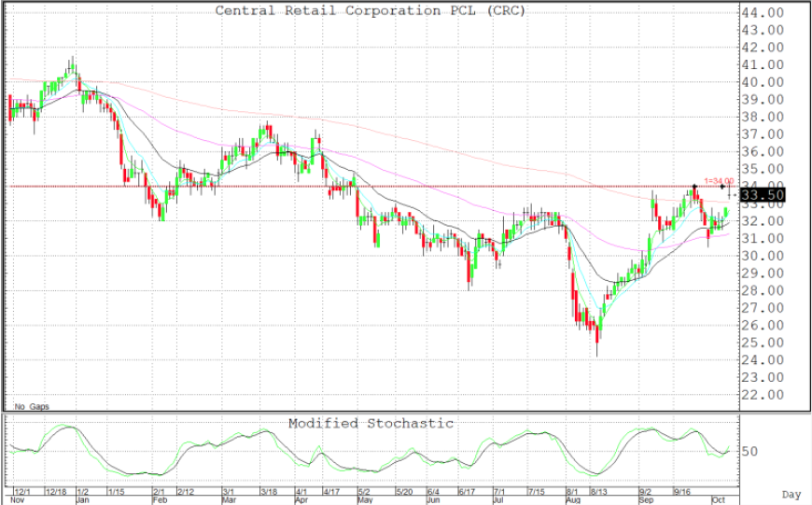Click the 5/20 date label

pyautogui.click(x=404, y=492)
